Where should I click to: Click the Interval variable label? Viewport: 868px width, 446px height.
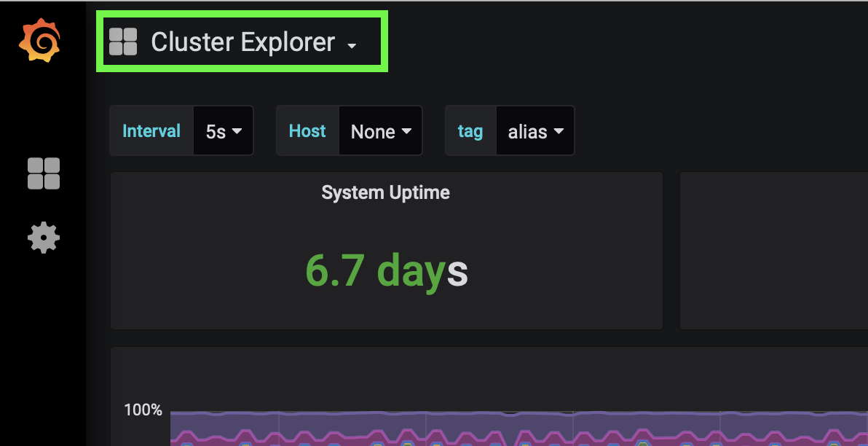(x=151, y=131)
